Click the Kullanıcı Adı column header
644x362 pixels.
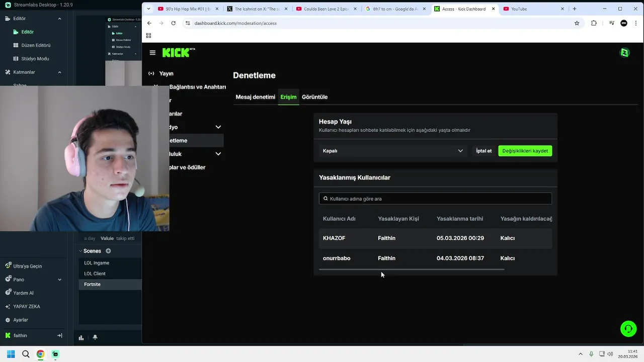(x=339, y=219)
